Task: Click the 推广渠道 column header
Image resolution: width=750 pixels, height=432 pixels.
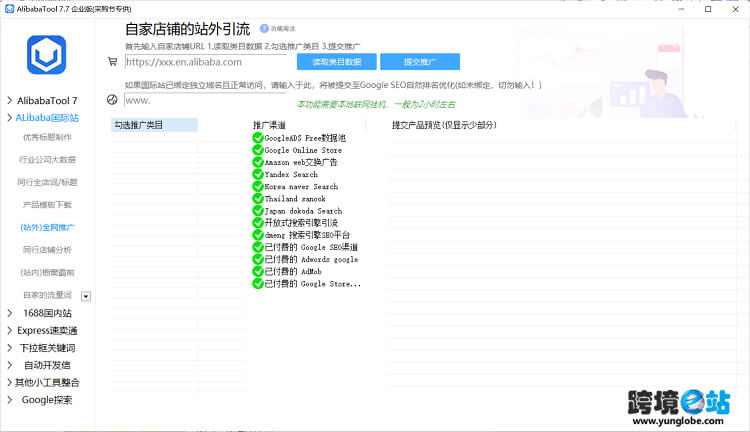Action: coord(269,125)
